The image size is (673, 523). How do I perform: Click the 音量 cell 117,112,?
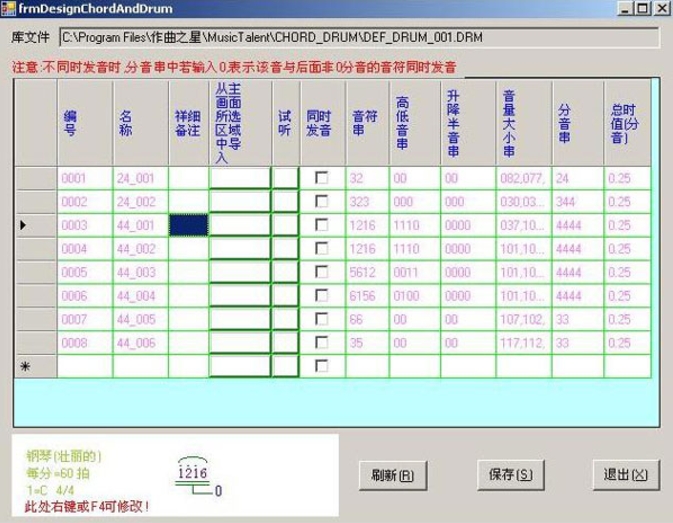point(524,342)
